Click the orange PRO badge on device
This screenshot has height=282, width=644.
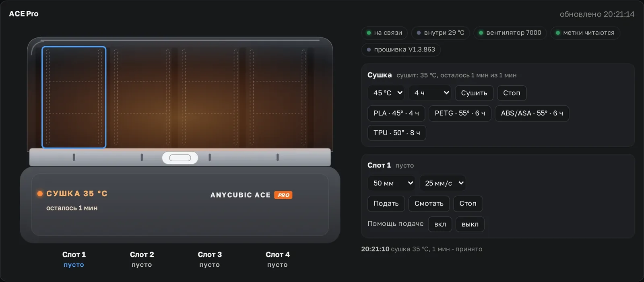click(283, 195)
